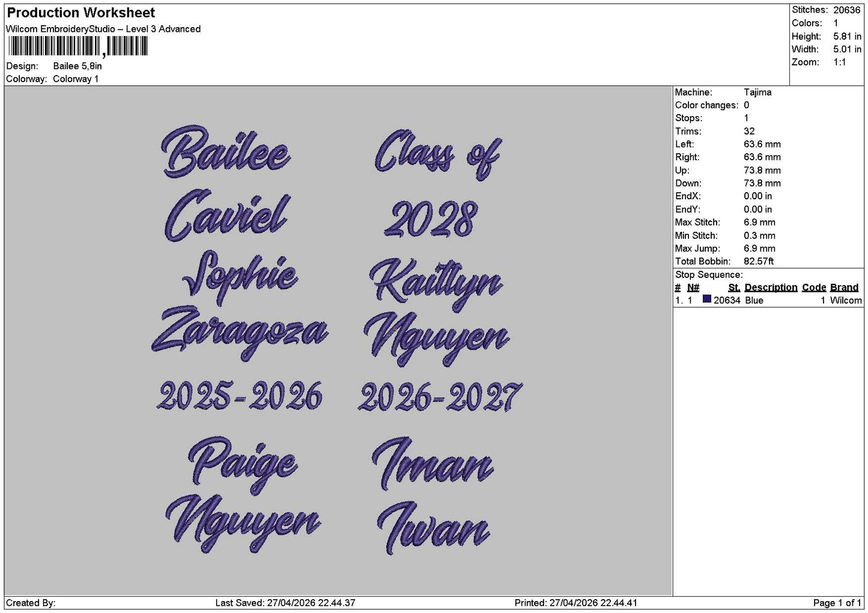
Task: Click the 'Zaragoza' embroidered name
Action: [240, 332]
